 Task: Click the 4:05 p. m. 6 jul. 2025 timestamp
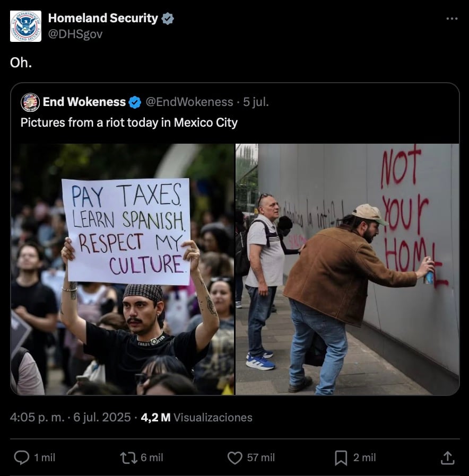70,417
